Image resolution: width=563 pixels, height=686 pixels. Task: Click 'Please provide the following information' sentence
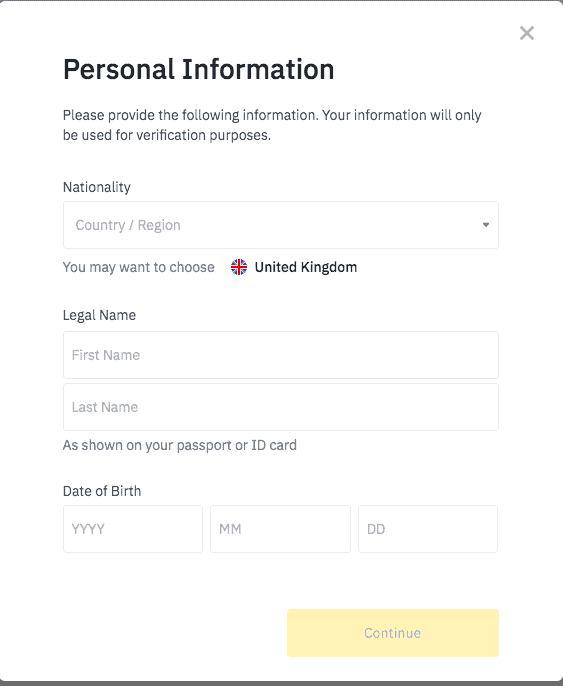tap(191, 115)
